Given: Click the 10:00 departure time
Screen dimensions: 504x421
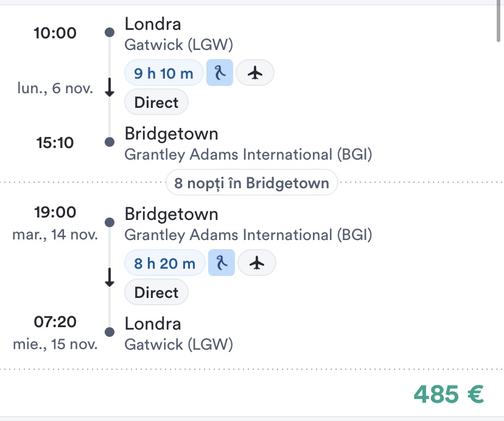Looking at the screenshot, I should click(x=55, y=33).
